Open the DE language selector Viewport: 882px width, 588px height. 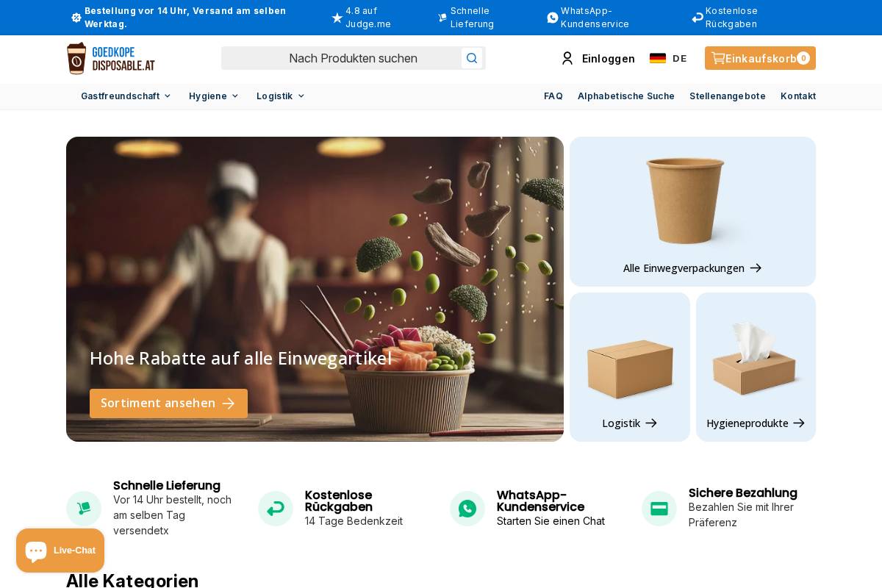tap(668, 58)
